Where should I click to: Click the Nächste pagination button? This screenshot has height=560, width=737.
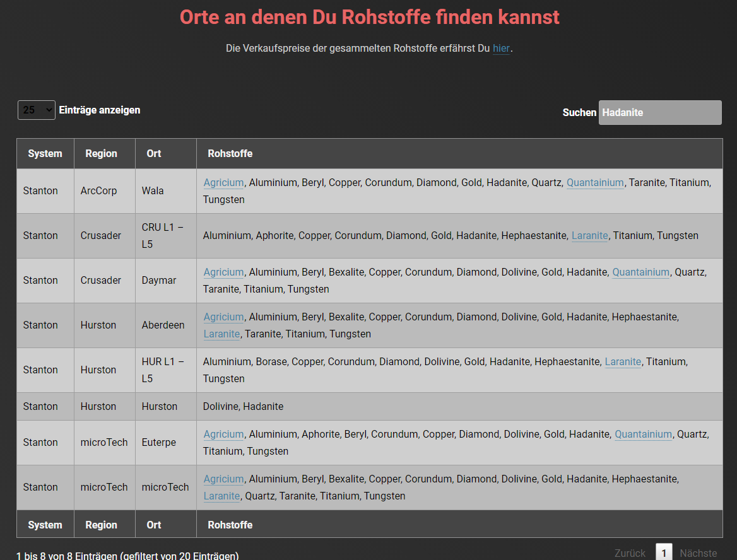click(699, 554)
